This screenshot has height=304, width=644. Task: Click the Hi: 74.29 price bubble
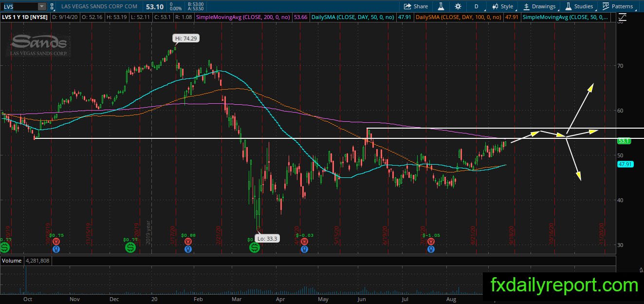pyautogui.click(x=186, y=38)
